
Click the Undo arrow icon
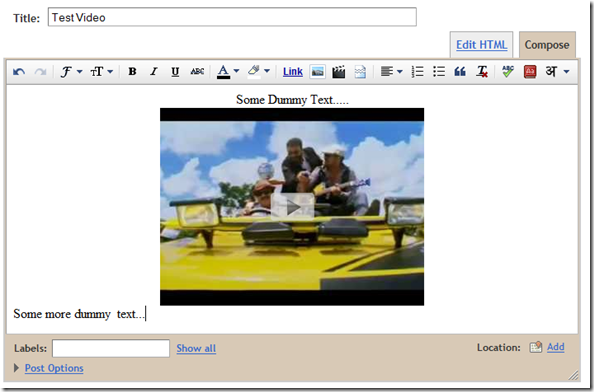19,72
